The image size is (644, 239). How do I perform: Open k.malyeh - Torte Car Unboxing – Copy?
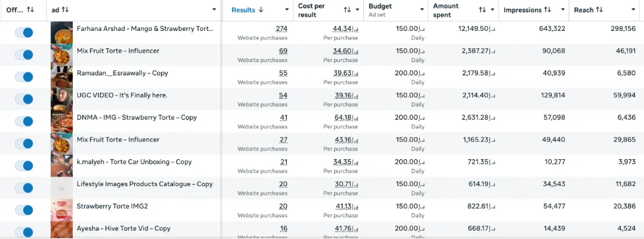135,162
